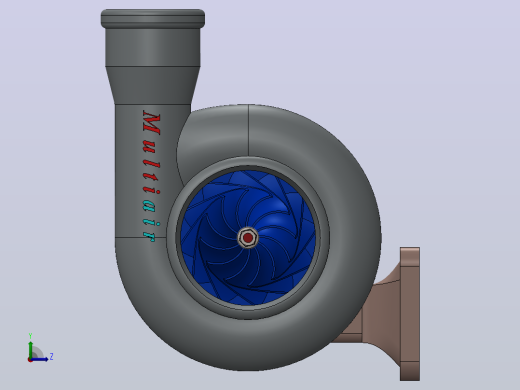Click the blue Z axis arrow of the triad
Screen dimensions: 520x390
tap(40, 359)
